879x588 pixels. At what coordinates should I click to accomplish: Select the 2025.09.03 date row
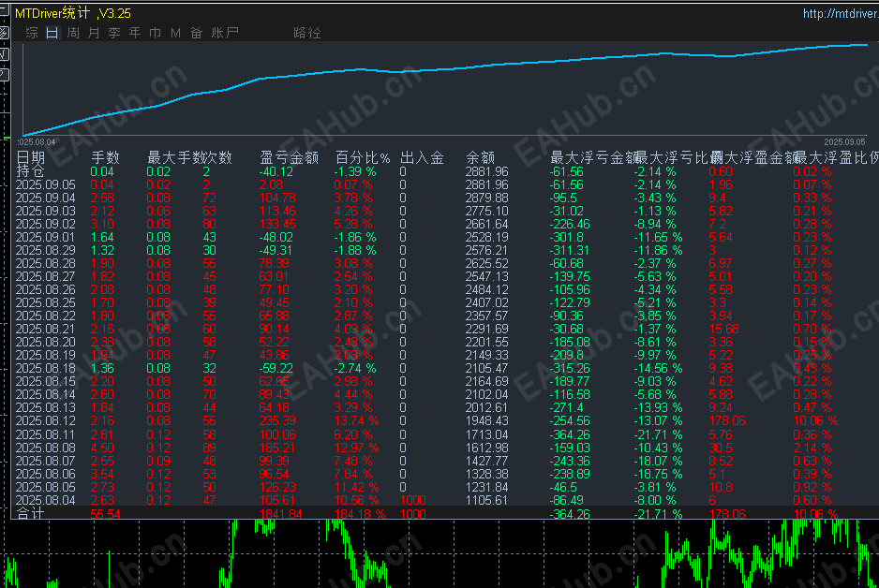click(45, 211)
